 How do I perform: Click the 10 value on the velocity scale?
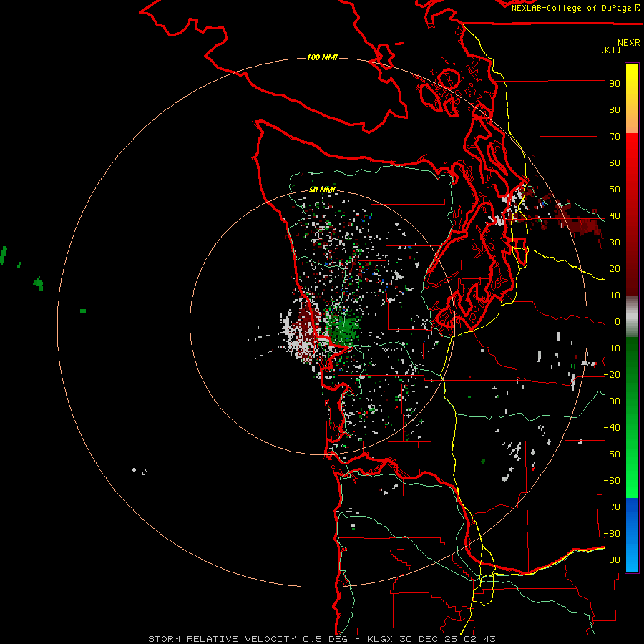[615, 296]
